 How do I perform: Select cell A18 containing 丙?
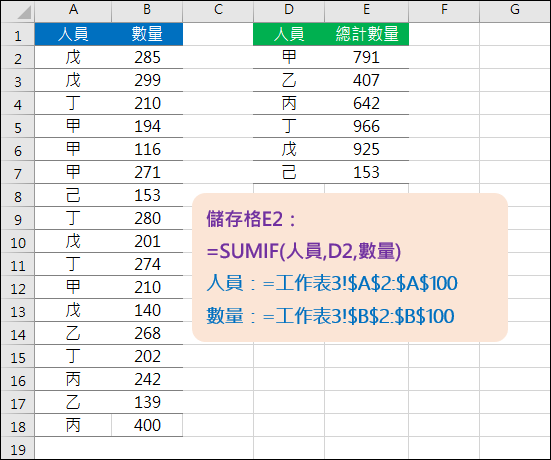coord(73,425)
